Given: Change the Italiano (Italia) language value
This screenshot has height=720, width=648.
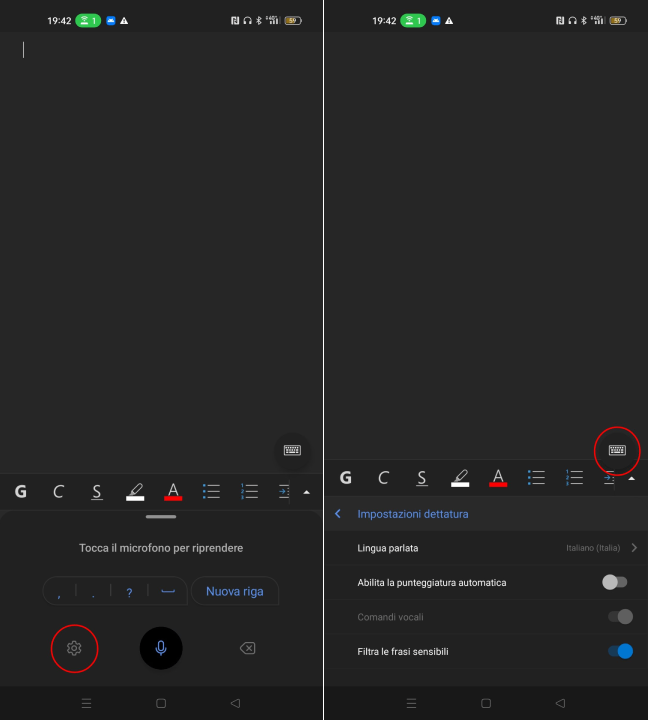Looking at the screenshot, I should coord(593,548).
